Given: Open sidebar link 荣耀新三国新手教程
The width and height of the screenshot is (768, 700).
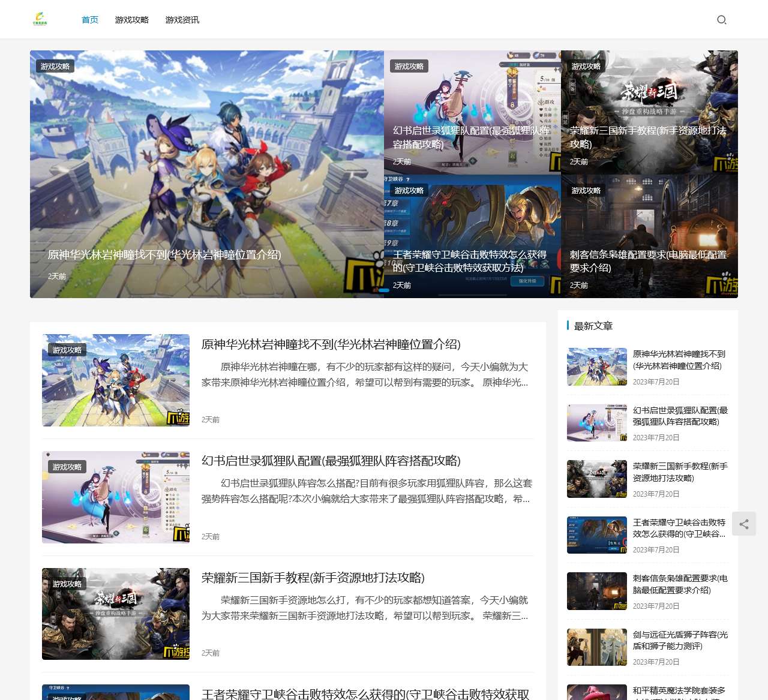Looking at the screenshot, I should point(680,472).
